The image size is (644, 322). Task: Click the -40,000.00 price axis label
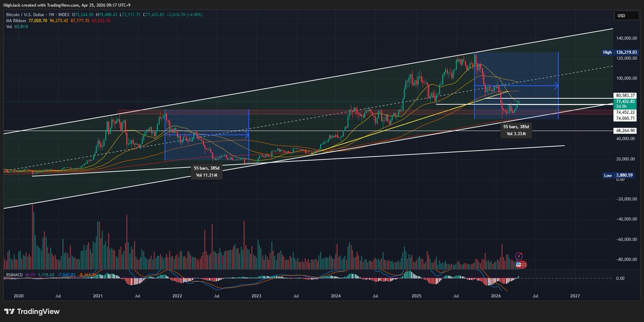tap(626, 219)
